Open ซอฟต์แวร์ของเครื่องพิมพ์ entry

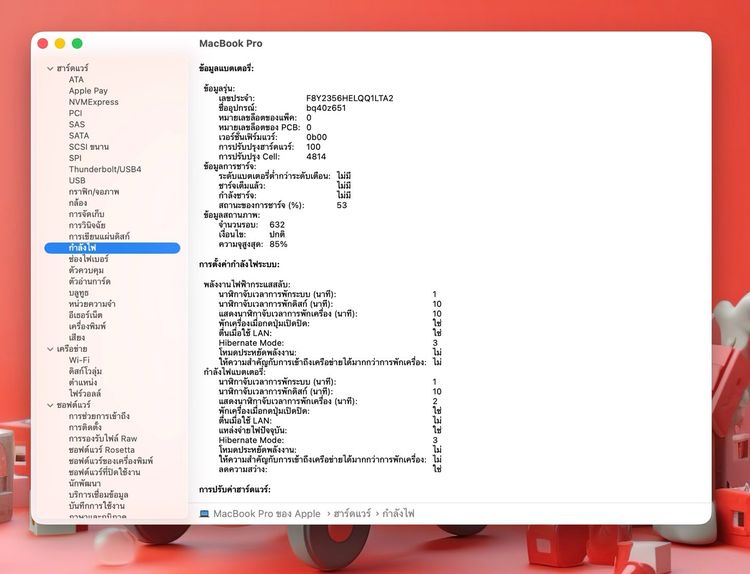pyautogui.click(x=110, y=461)
